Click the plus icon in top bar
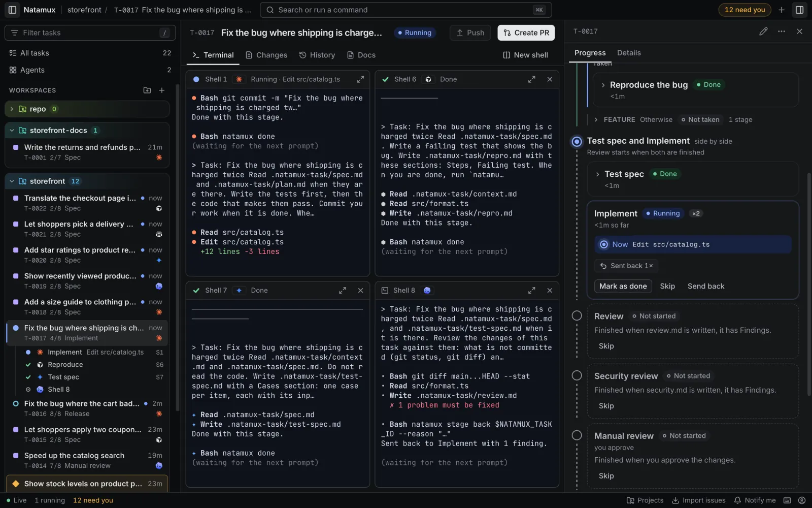Image resolution: width=812 pixels, height=508 pixels. point(782,10)
